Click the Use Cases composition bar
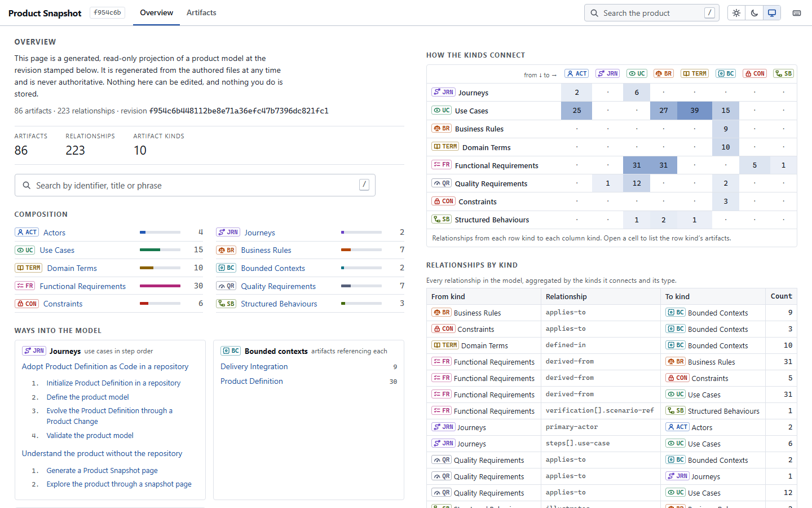 (x=160, y=250)
